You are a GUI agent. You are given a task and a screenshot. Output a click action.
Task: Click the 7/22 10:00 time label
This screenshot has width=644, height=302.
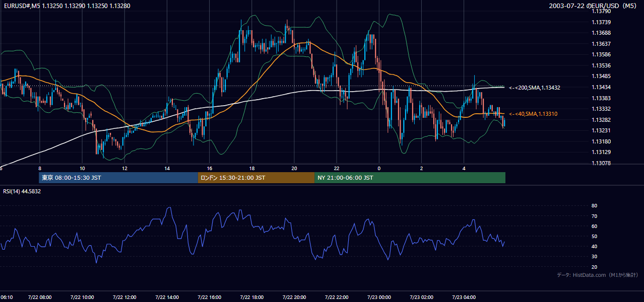(x=82, y=297)
